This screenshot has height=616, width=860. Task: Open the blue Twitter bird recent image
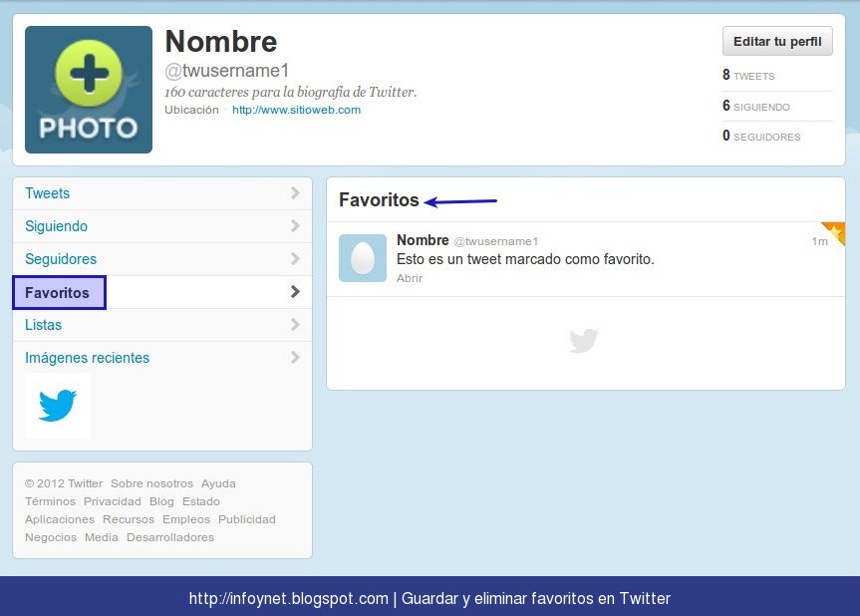click(58, 406)
